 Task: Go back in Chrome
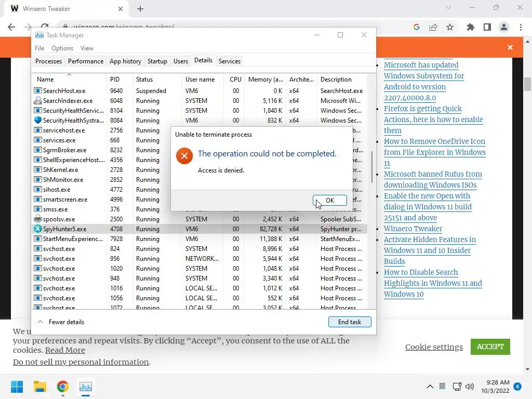[x=11, y=27]
